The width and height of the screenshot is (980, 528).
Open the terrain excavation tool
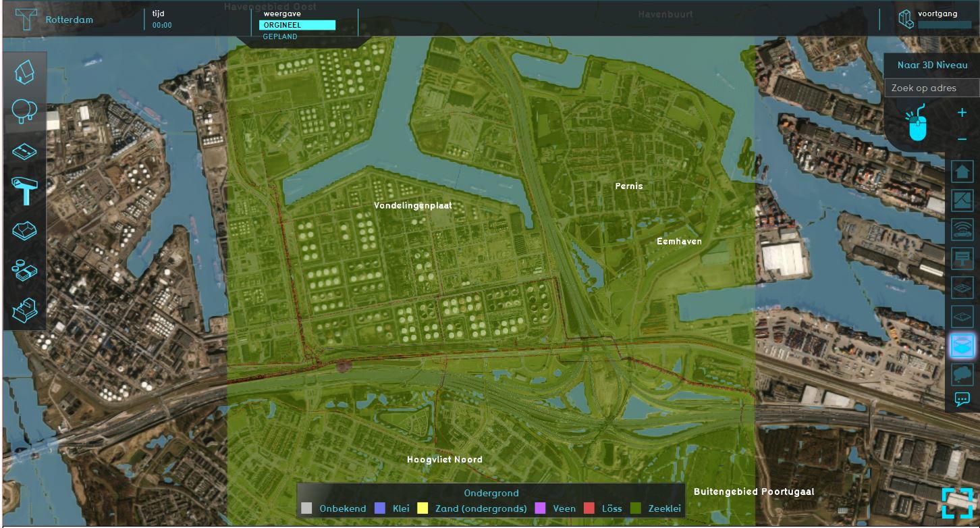point(24,231)
